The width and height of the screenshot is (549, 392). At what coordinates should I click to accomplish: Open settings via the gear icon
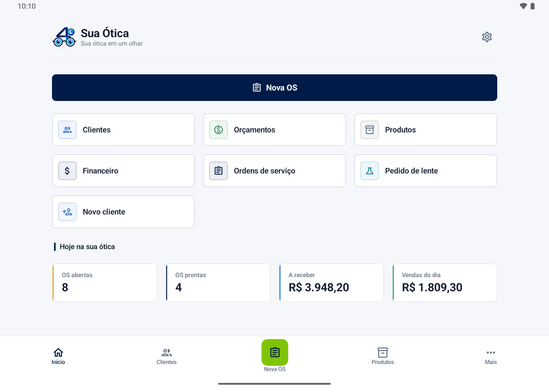pyautogui.click(x=487, y=37)
